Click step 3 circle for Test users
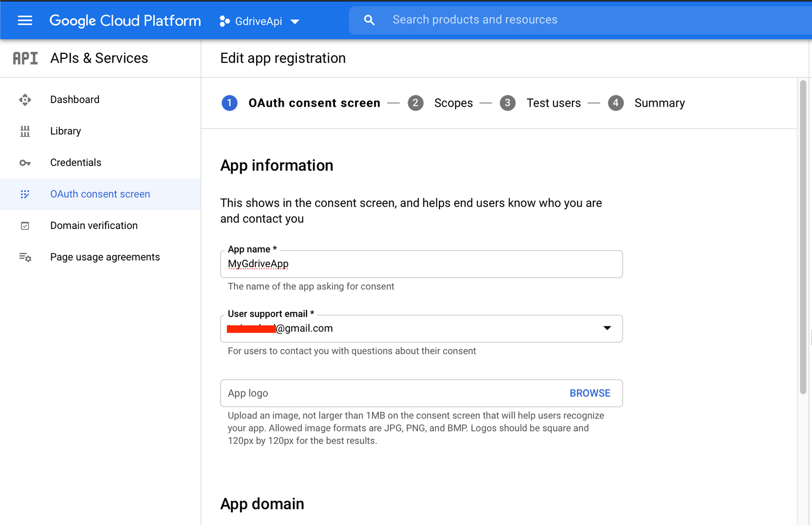 pyautogui.click(x=507, y=103)
